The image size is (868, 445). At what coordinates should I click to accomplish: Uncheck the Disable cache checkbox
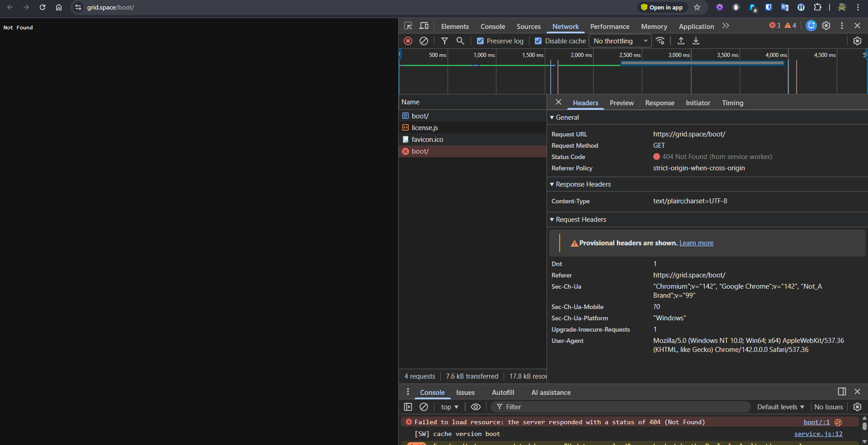click(x=538, y=41)
